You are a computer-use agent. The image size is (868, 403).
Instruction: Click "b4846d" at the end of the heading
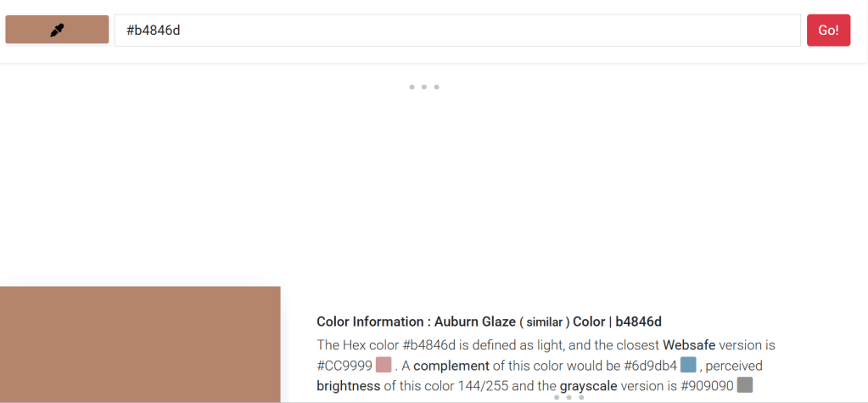[x=638, y=322]
